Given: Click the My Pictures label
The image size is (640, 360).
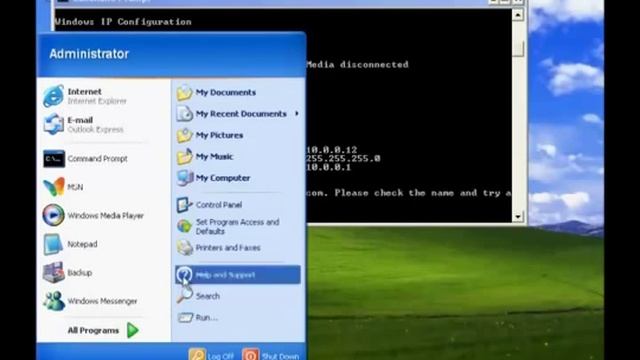Looking at the screenshot, I should pos(219,135).
